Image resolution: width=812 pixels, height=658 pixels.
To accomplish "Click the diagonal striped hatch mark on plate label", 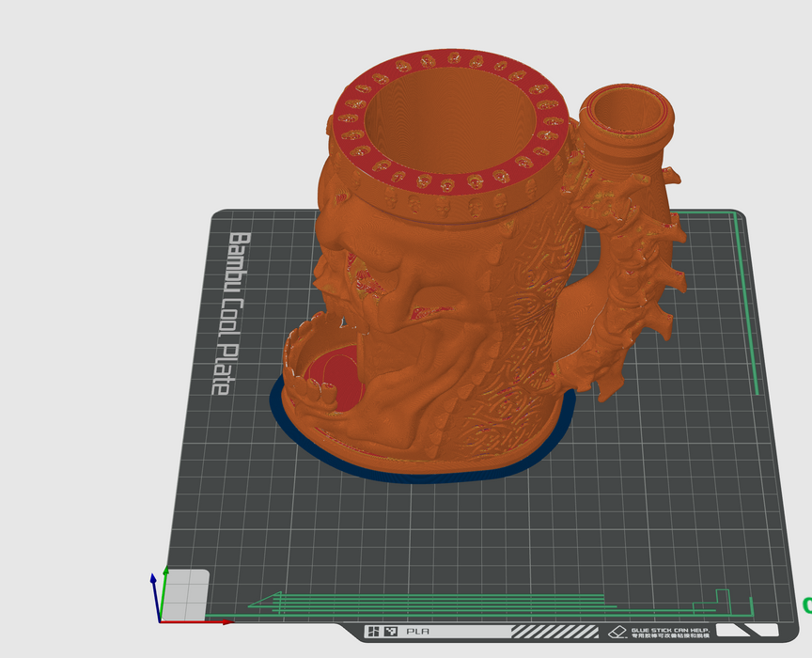I will [x=554, y=632].
